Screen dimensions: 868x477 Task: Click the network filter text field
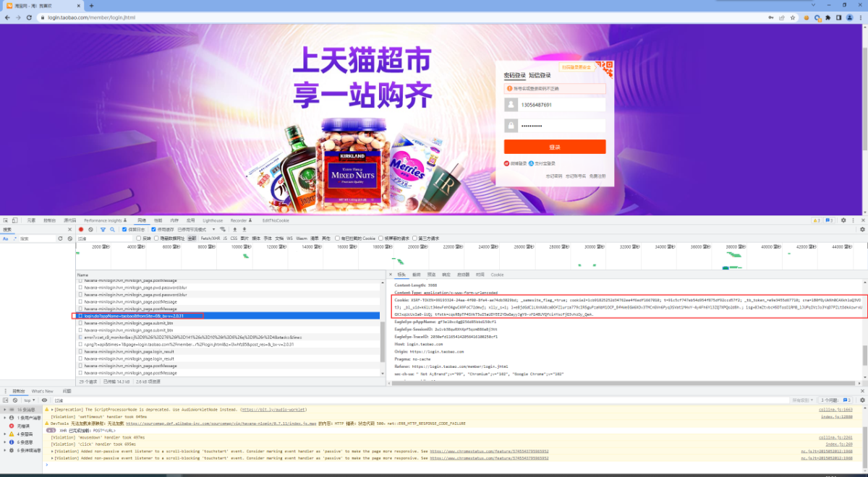click(x=106, y=239)
